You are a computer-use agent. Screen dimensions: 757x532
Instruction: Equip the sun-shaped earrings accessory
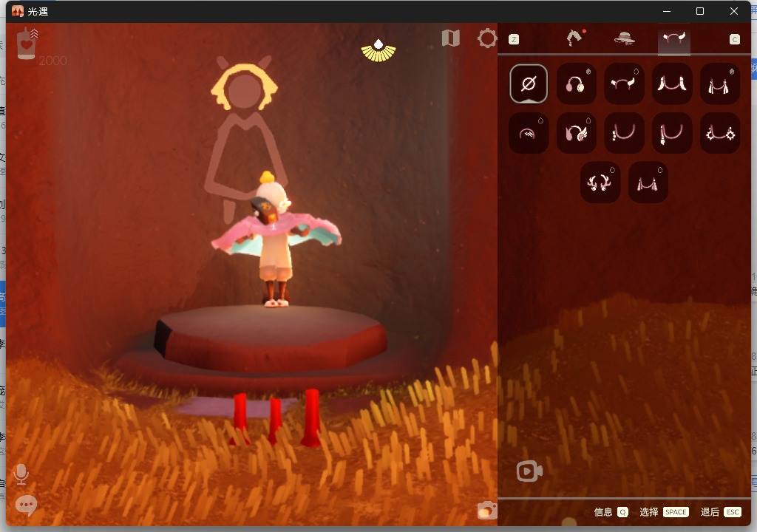click(x=719, y=133)
